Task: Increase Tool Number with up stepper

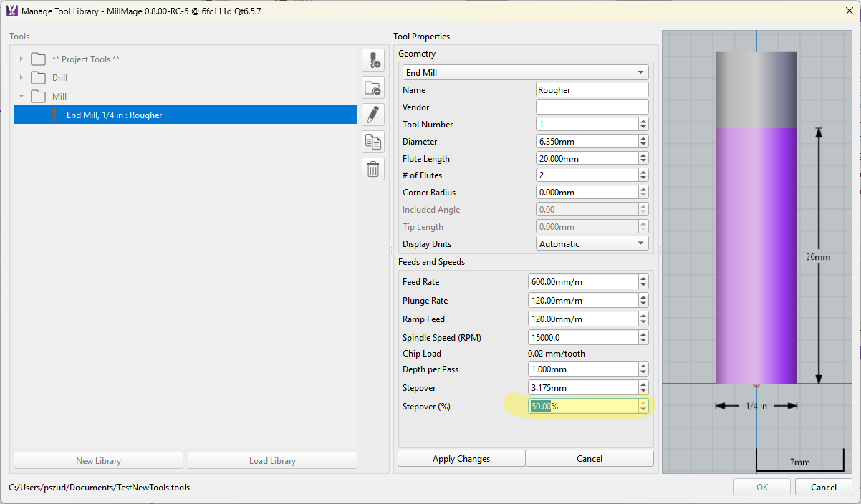Action: coord(643,121)
